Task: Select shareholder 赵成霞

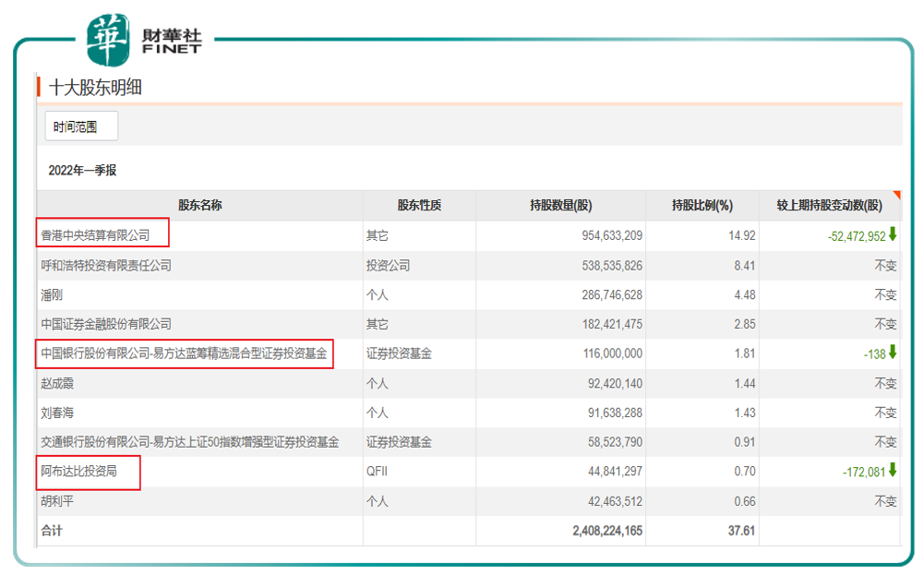Action: pyautogui.click(x=57, y=384)
